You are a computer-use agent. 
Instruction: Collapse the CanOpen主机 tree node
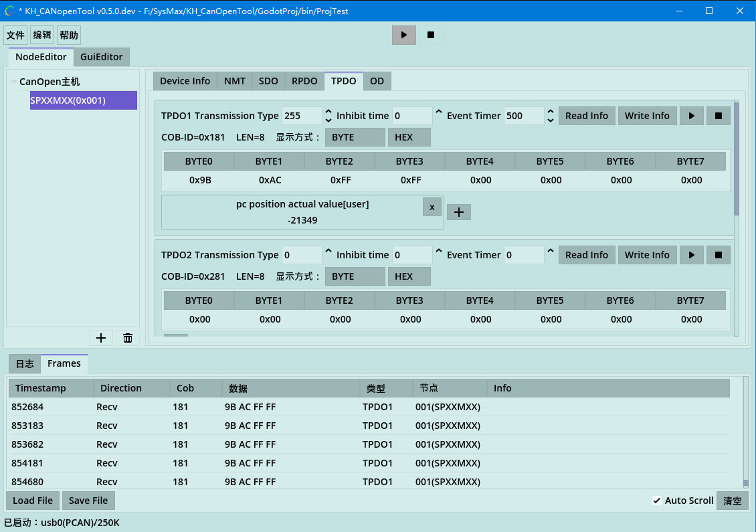pyautogui.click(x=14, y=82)
